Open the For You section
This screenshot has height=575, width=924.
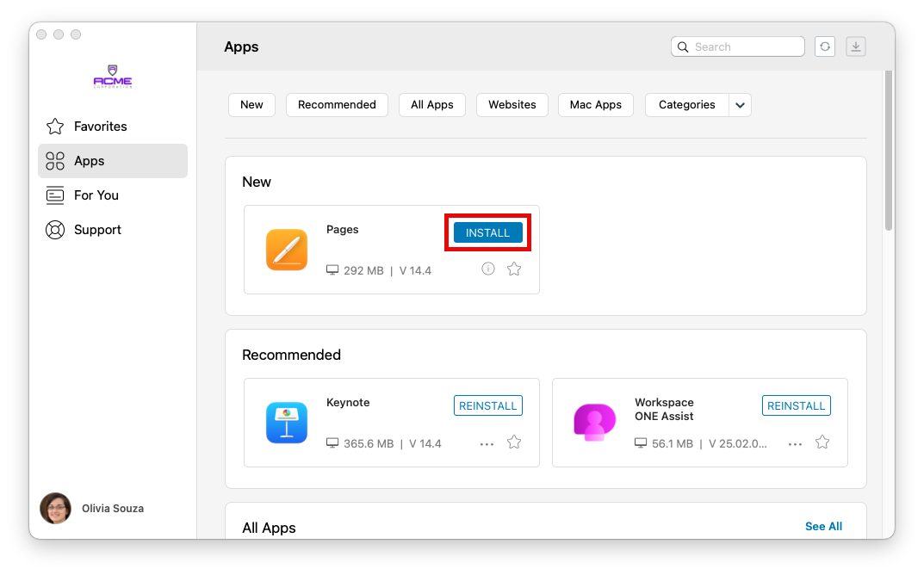click(x=98, y=195)
